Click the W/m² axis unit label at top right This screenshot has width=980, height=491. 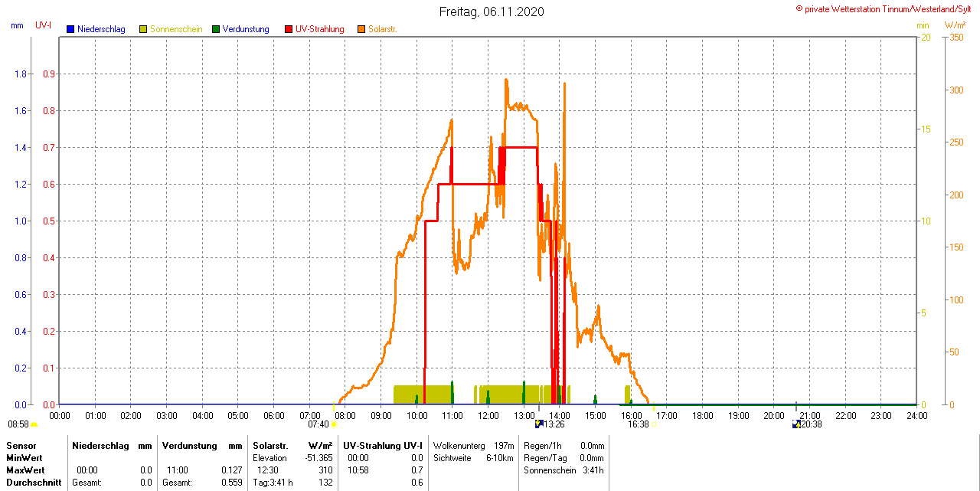955,25
